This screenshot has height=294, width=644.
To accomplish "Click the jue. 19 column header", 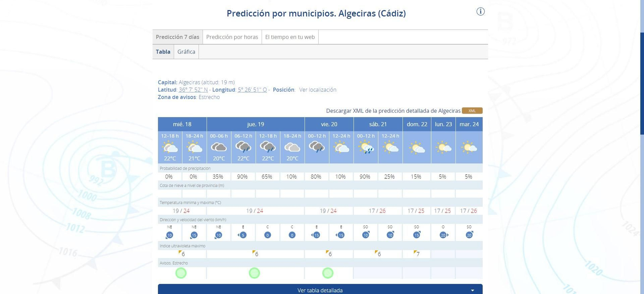I will tap(256, 124).
